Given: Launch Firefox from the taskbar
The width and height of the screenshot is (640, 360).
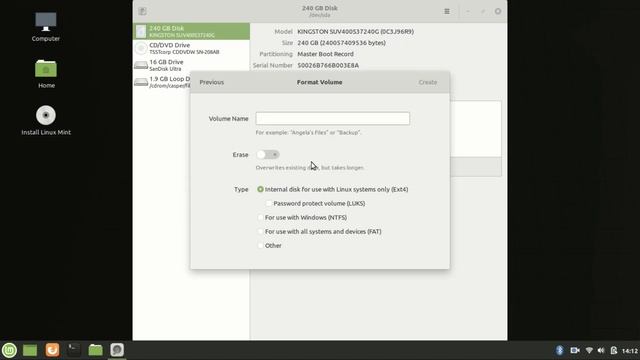Looking at the screenshot, I should pyautogui.click(x=52, y=350).
